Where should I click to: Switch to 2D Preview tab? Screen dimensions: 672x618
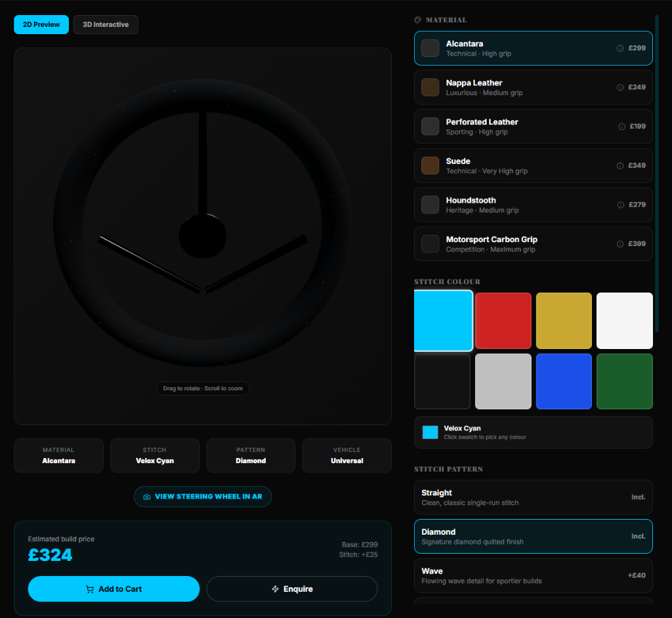click(x=41, y=24)
